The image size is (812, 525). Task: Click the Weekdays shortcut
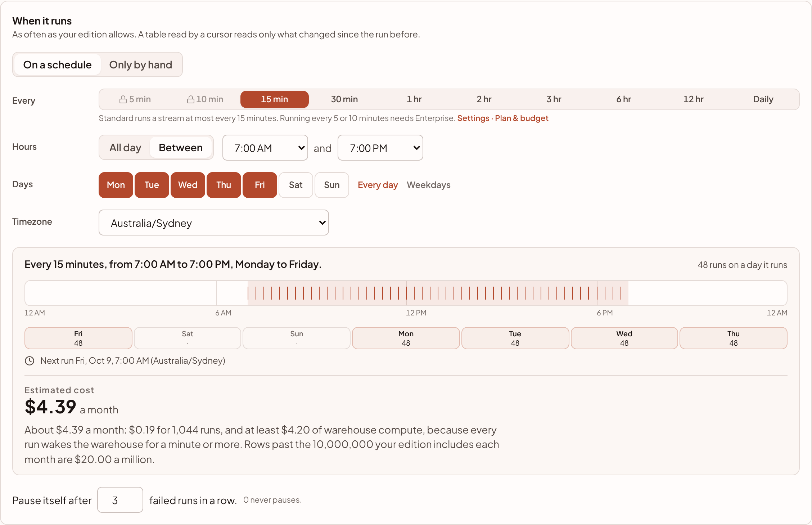coord(429,185)
